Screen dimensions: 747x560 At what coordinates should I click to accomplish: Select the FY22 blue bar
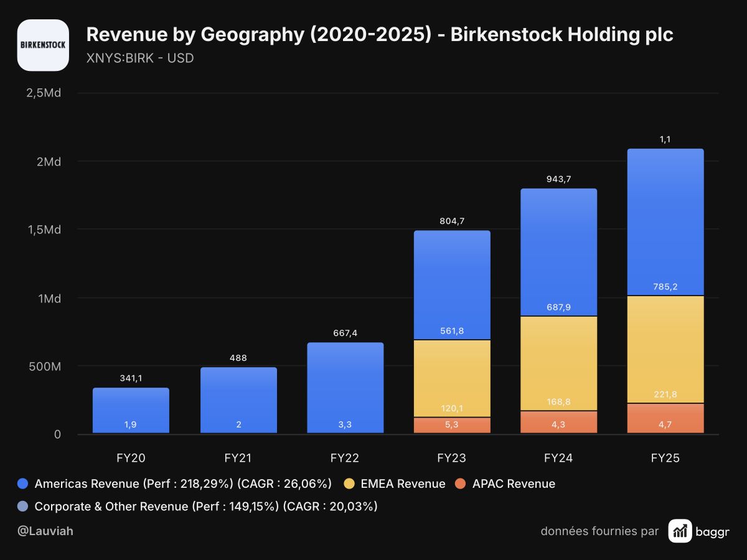point(345,388)
